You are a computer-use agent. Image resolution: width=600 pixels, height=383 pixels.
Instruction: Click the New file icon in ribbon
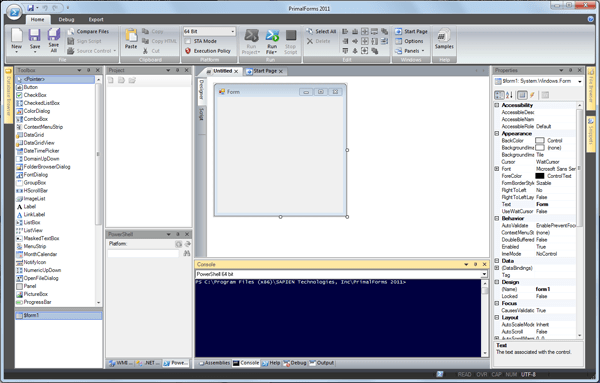pyautogui.click(x=16, y=36)
